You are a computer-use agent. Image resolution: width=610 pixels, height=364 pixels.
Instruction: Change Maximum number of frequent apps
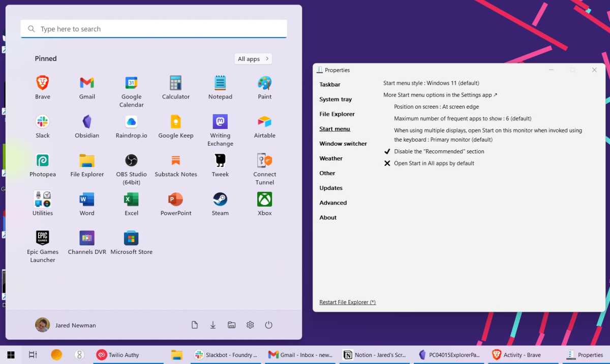click(463, 118)
